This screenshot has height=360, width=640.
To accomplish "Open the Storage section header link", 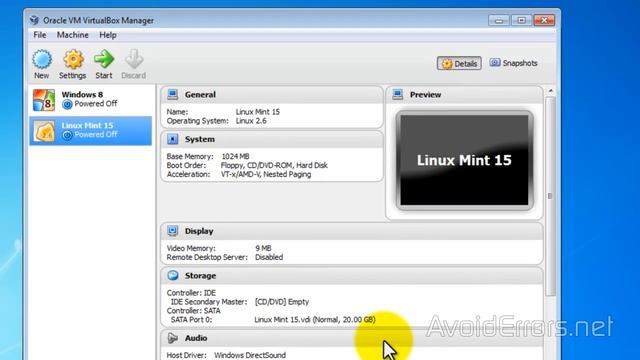I will click(x=200, y=276).
